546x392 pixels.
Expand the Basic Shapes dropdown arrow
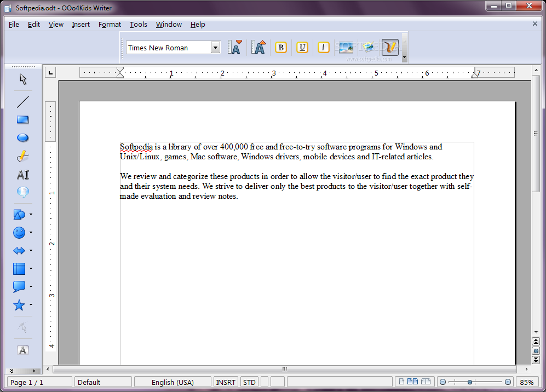click(x=31, y=215)
